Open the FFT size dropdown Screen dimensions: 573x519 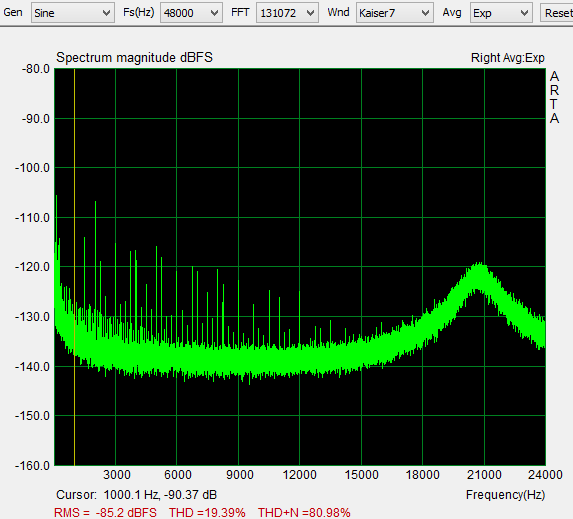pyautogui.click(x=310, y=13)
